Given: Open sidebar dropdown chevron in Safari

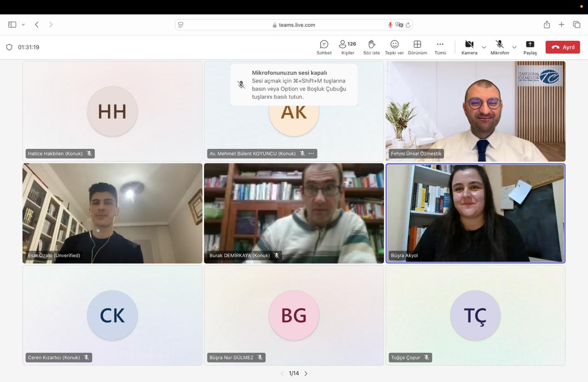Looking at the screenshot, I should (23, 25).
